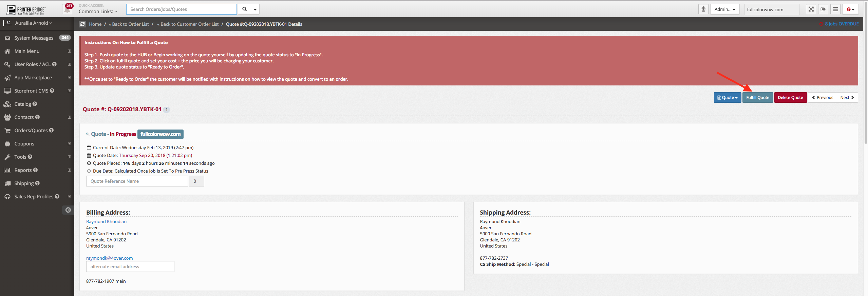Open the red help question-mark dropdown
The image size is (868, 296).
coord(850,9)
